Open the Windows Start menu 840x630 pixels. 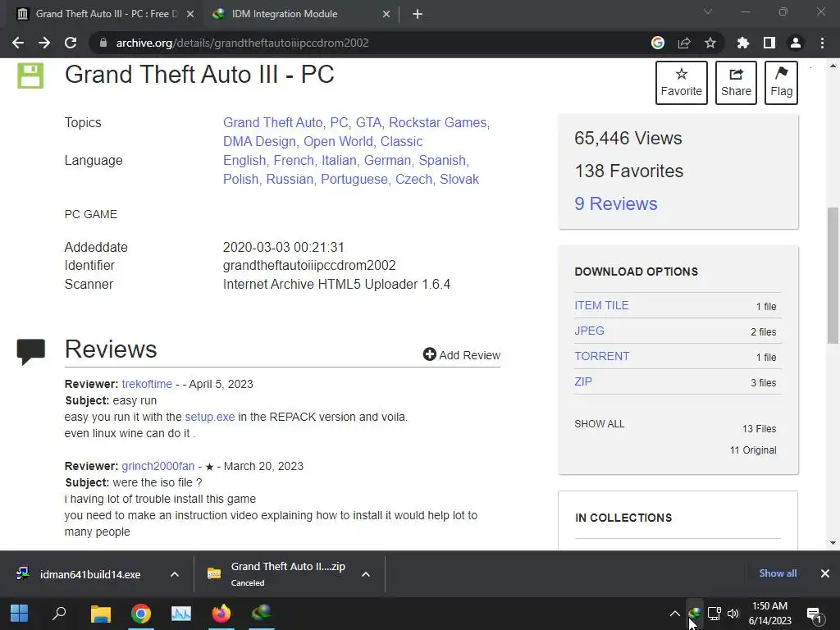pyautogui.click(x=20, y=614)
